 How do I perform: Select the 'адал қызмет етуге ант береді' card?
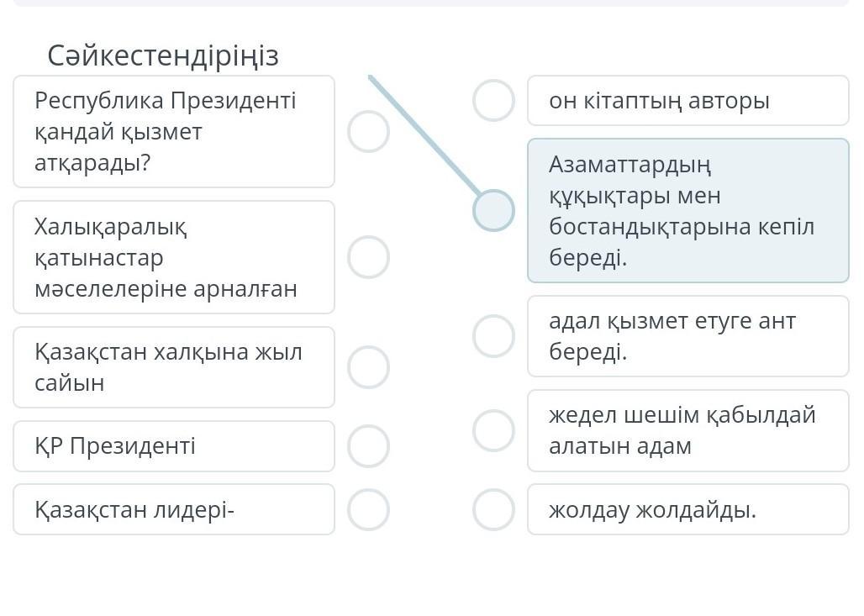pos(688,336)
